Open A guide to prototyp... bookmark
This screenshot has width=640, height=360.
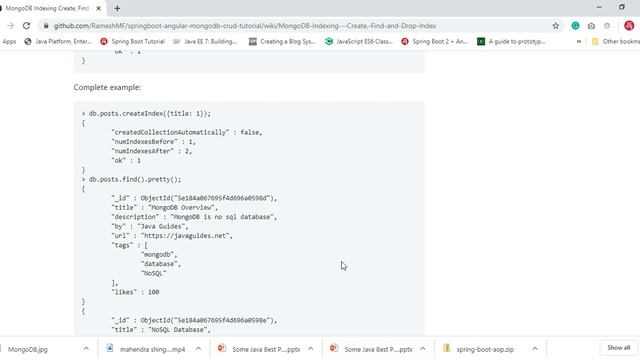pos(511,41)
